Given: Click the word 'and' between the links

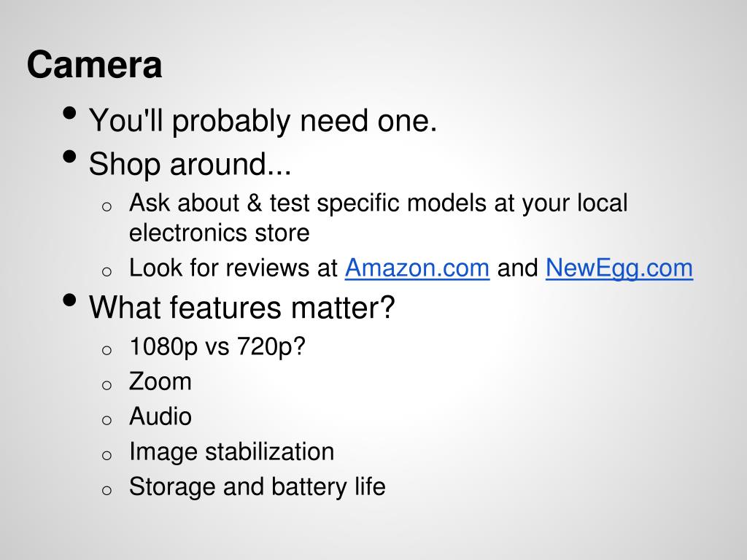Looking at the screenshot, I should coord(518,268).
